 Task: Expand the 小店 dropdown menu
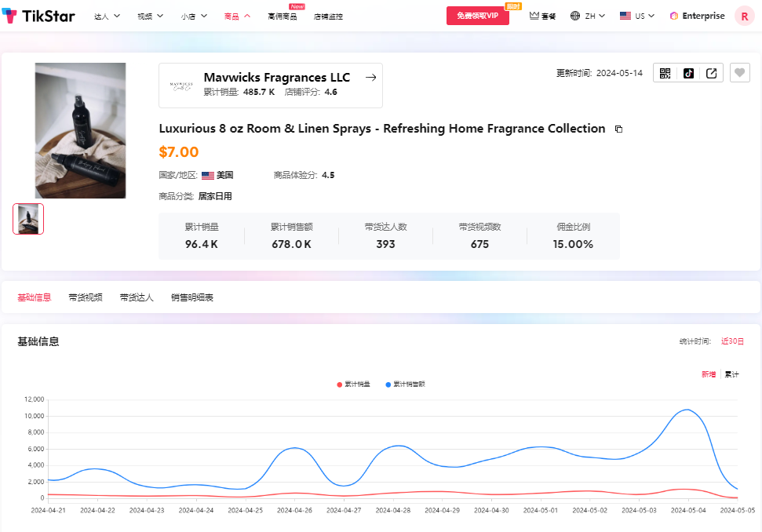pos(194,16)
